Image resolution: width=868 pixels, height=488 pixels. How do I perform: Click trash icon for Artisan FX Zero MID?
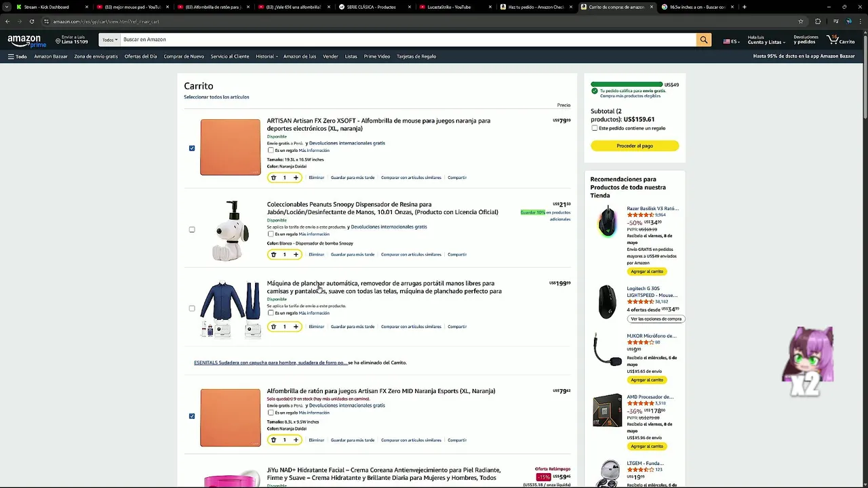pos(273,440)
